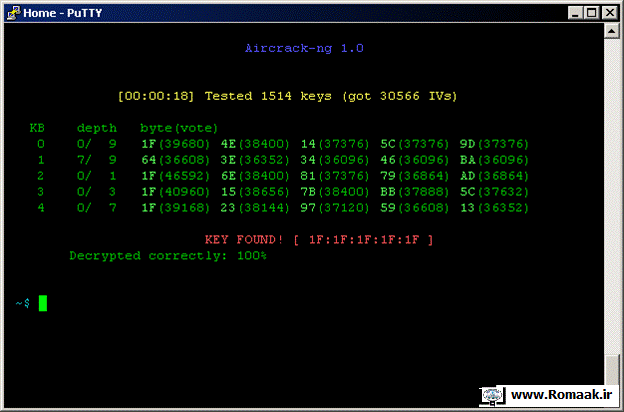Maximize the Home - PuTTY window
The height and width of the screenshot is (412, 624).
coord(591,13)
